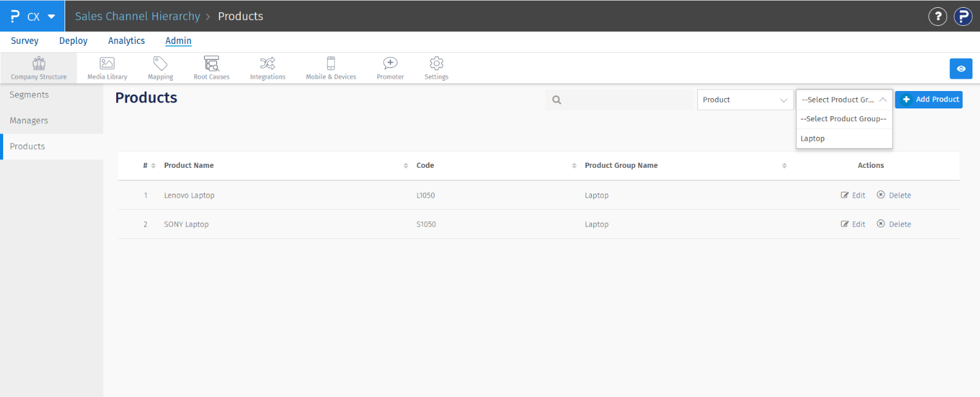Click the code L1050 cell
The height and width of the screenshot is (397, 980).
tap(425, 195)
